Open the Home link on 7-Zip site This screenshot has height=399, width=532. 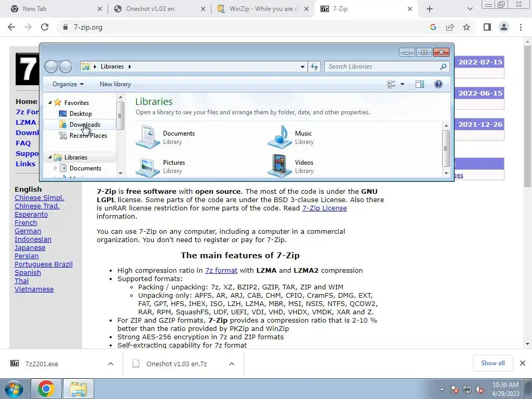point(26,101)
